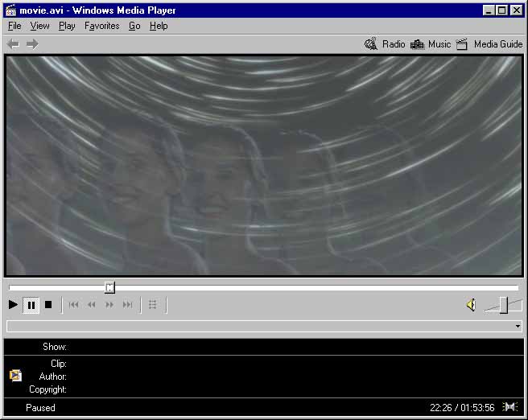528x420 pixels.
Task: Click the Media Guide label
Action: tap(498, 44)
